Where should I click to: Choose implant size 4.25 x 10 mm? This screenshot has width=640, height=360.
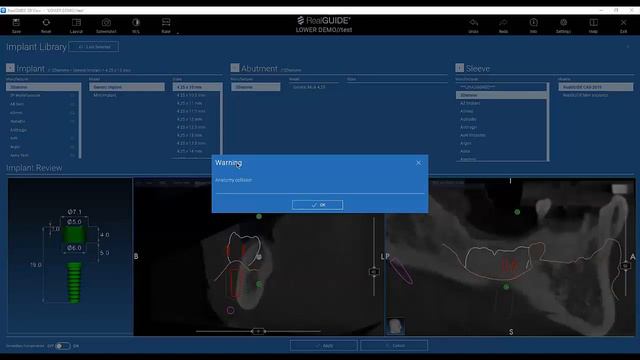pos(196,87)
